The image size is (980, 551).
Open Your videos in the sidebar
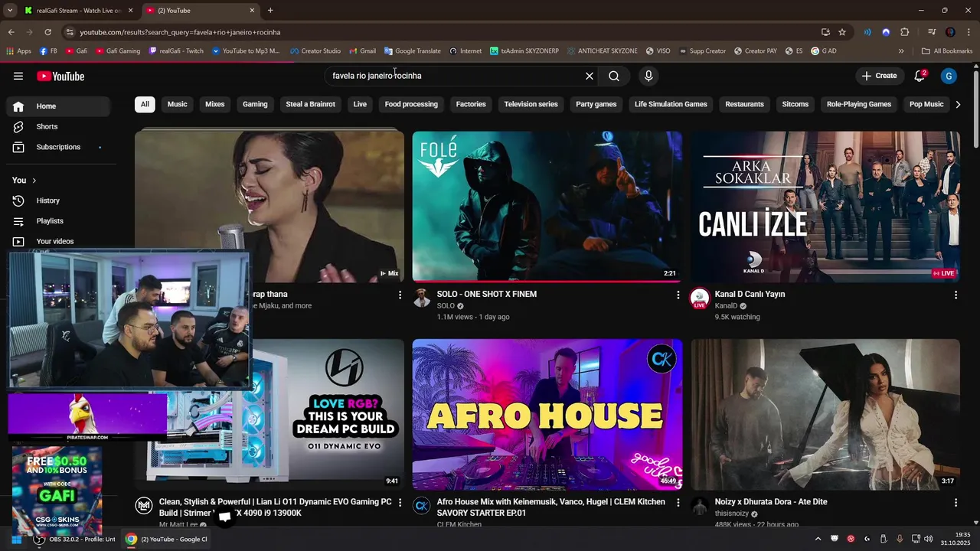[58, 241]
